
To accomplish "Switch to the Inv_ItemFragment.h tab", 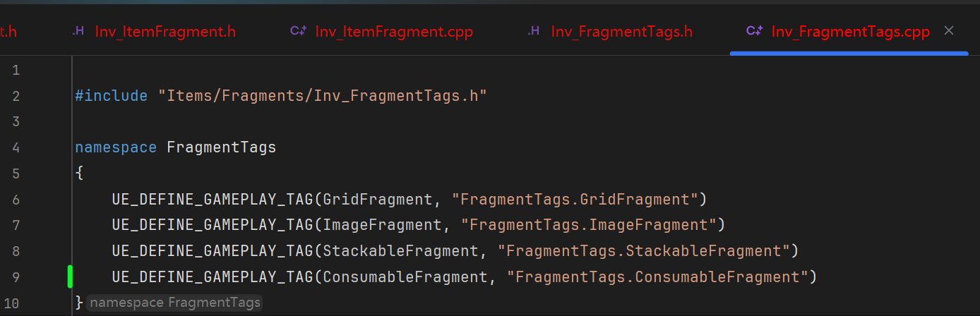I will pos(165,32).
